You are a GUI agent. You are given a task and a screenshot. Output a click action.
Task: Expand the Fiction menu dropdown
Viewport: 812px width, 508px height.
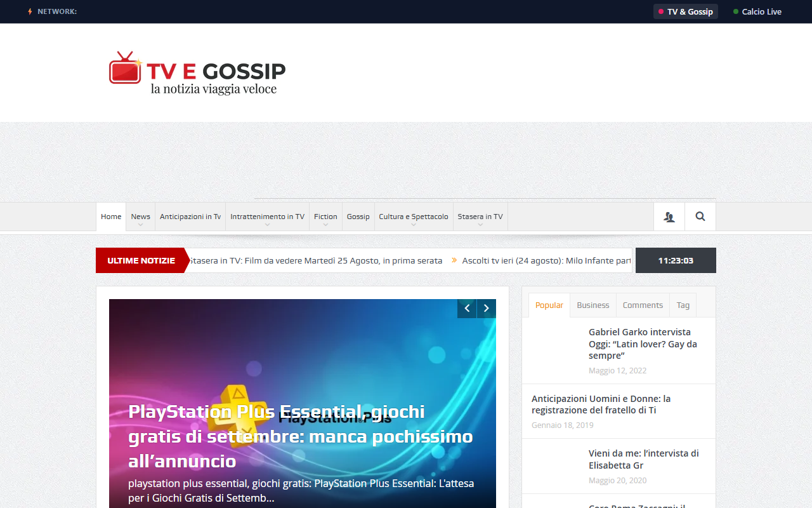click(x=325, y=217)
